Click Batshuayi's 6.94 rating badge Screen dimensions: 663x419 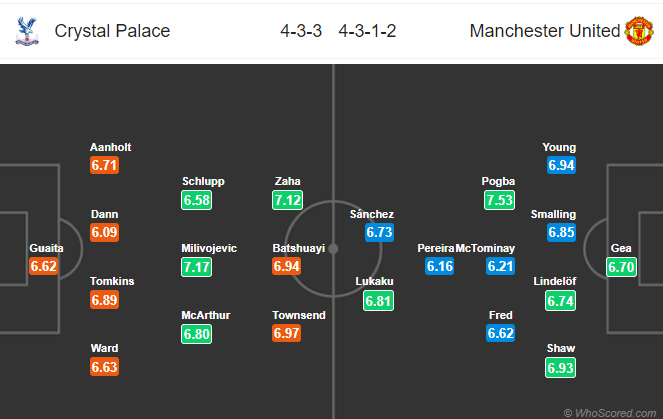coord(287,267)
